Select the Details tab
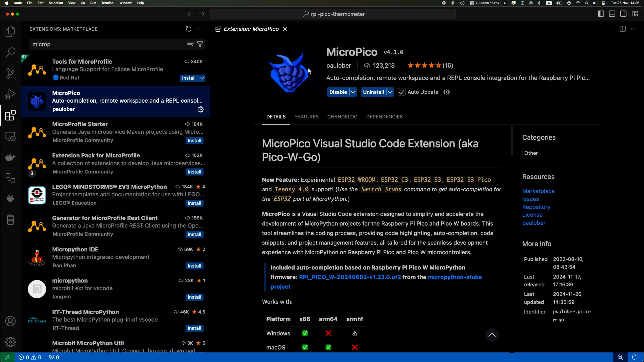Screen dimensions: 644x362 point(276,117)
